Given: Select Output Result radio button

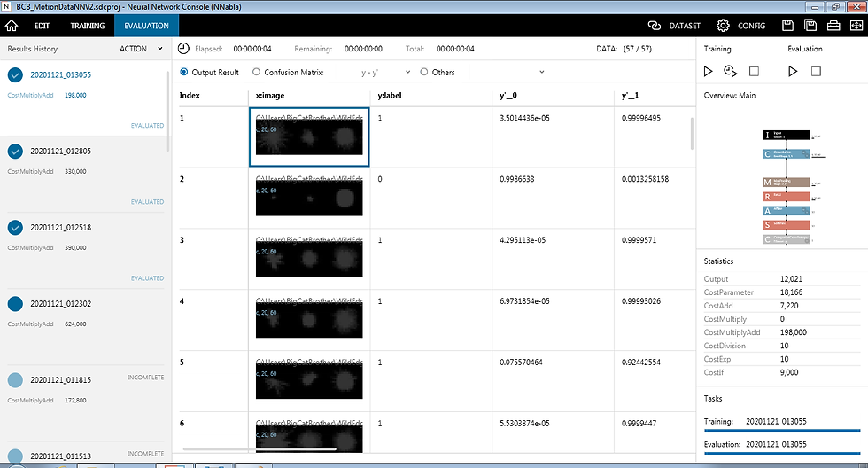Looking at the screenshot, I should point(184,72).
